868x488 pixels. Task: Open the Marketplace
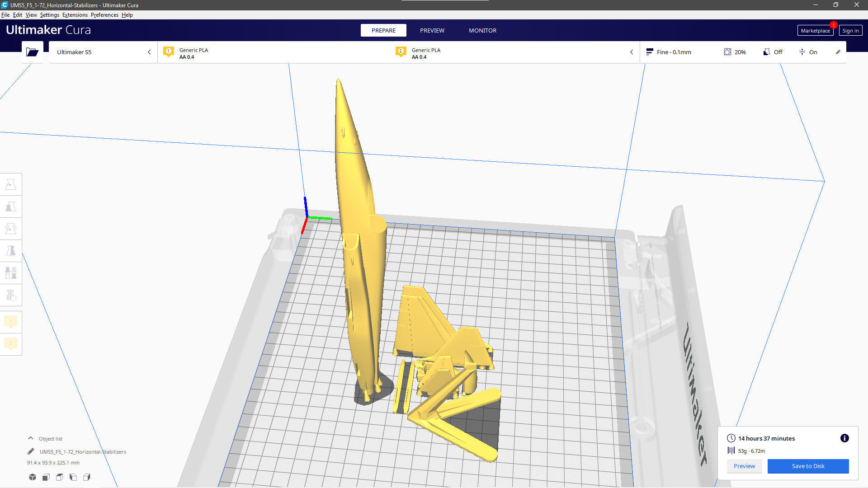(x=815, y=31)
